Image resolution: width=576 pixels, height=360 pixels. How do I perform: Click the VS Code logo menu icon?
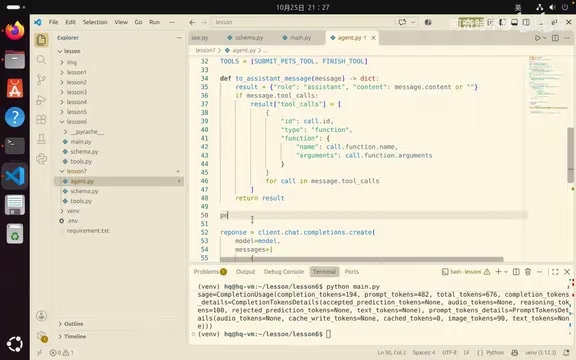click(38, 22)
